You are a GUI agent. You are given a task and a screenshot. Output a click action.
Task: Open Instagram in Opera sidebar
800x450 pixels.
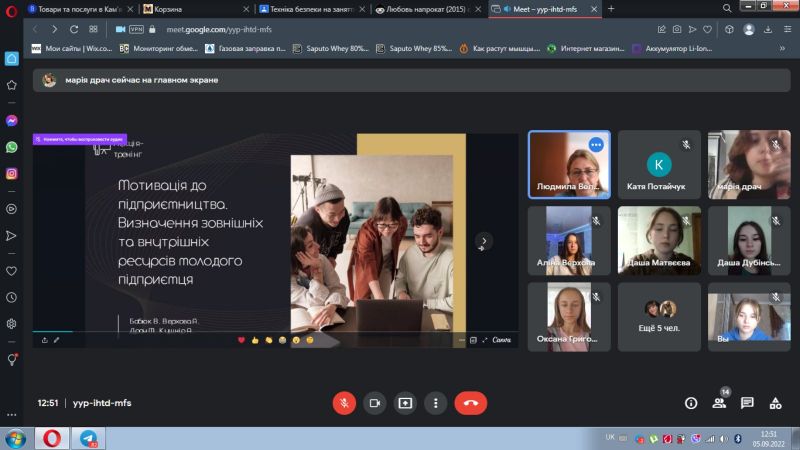pyautogui.click(x=12, y=173)
